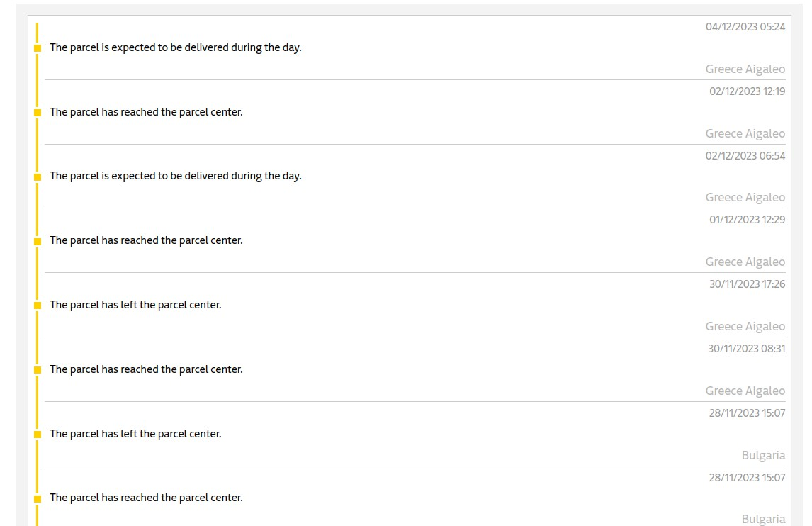Click the "left the parcel center" text dated 30/11/2023
Screen dimensions: 812x526
click(135, 305)
